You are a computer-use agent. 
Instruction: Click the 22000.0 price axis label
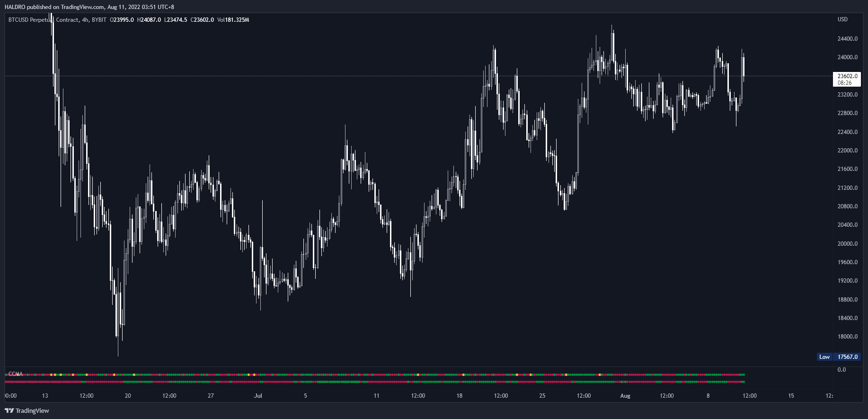click(x=847, y=151)
